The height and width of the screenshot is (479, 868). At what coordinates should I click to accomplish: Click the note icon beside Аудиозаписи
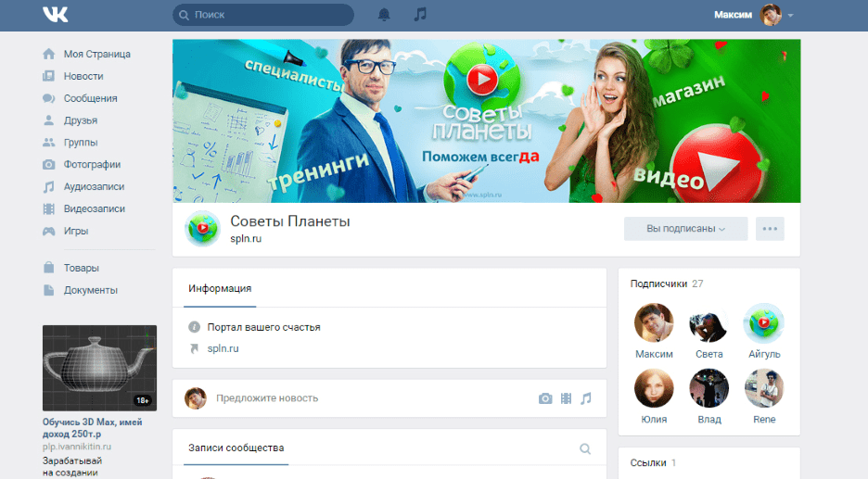(49, 186)
